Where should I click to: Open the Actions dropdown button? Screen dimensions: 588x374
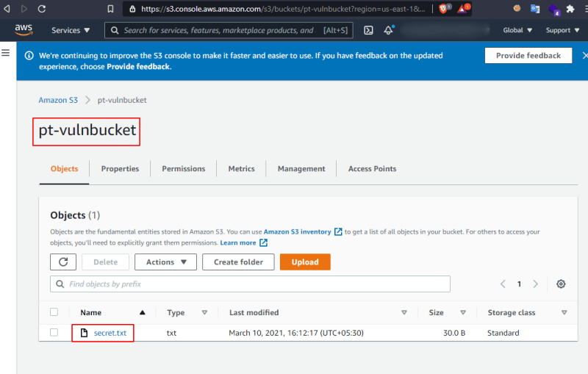[166, 262]
